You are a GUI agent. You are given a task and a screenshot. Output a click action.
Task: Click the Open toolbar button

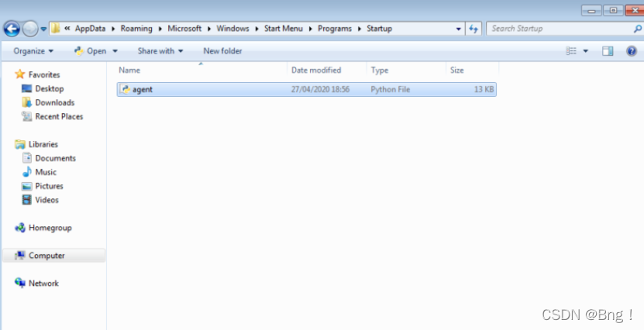91,51
